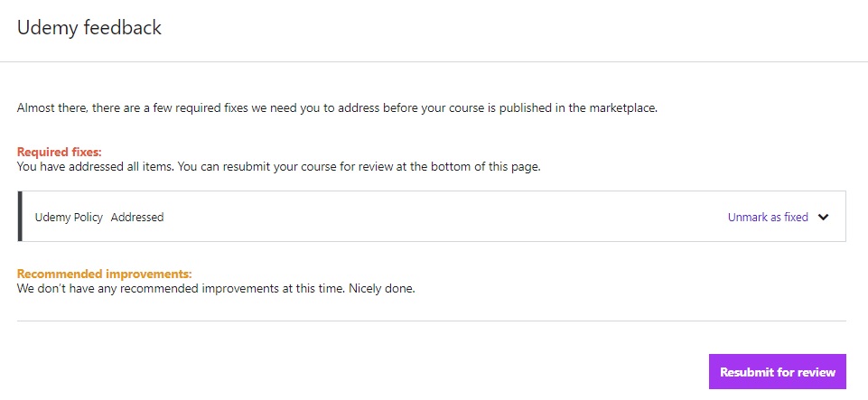Image resolution: width=868 pixels, height=400 pixels.
Task: Click divider line below Udemy feedback heading
Action: 434,61
